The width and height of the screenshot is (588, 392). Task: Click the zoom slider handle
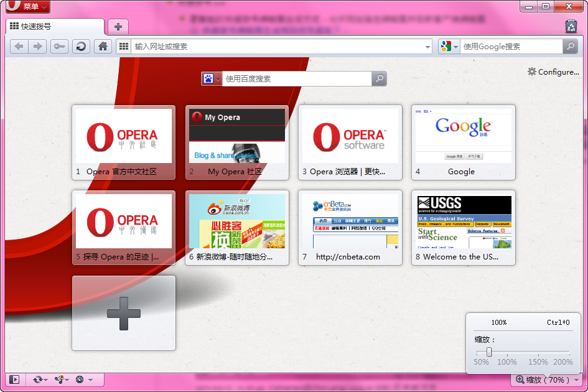pos(489,352)
